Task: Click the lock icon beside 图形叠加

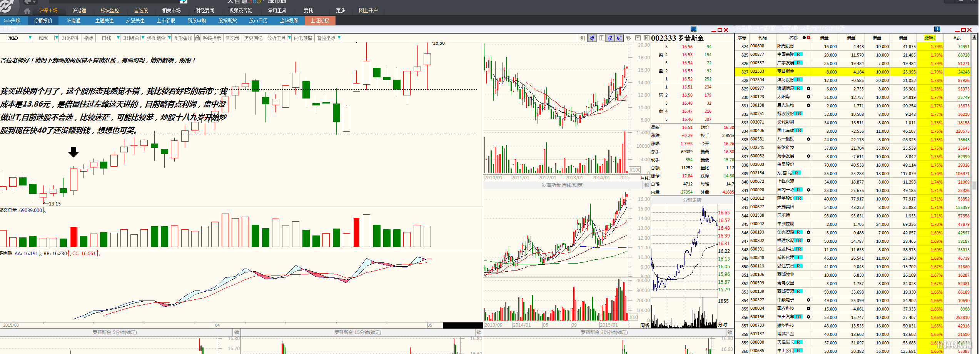Action: coord(197,38)
